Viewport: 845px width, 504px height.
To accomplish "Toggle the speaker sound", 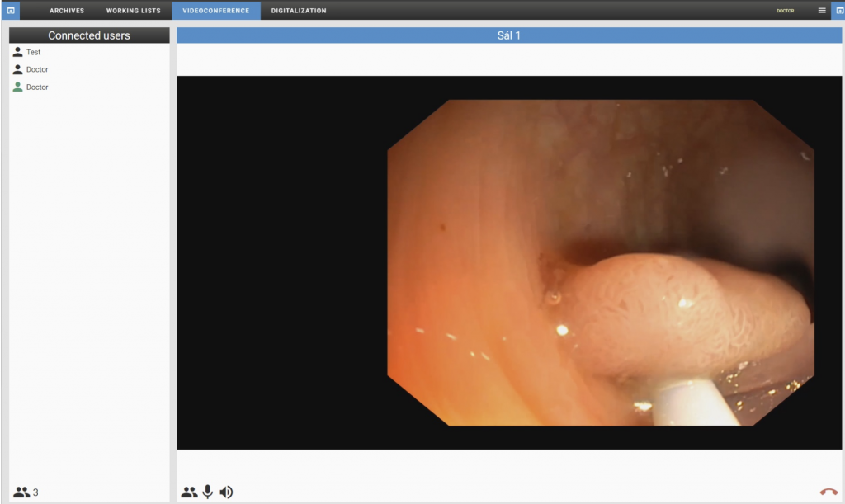I will click(x=225, y=492).
